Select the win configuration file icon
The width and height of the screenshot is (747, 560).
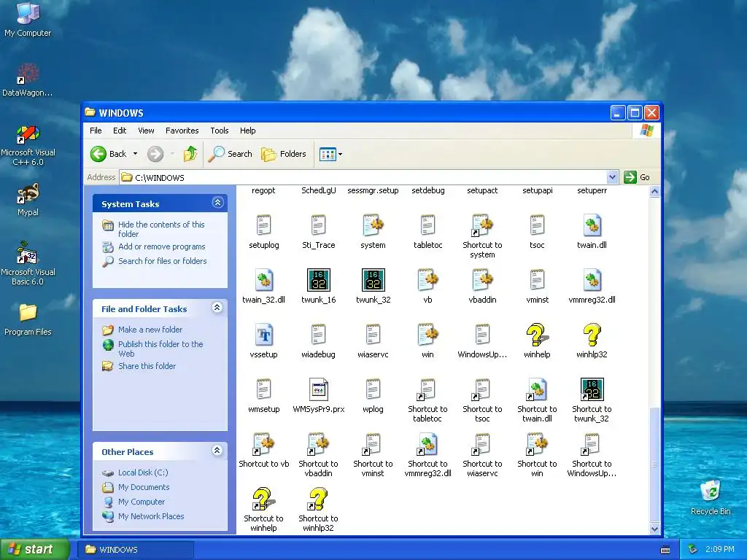pyautogui.click(x=427, y=335)
